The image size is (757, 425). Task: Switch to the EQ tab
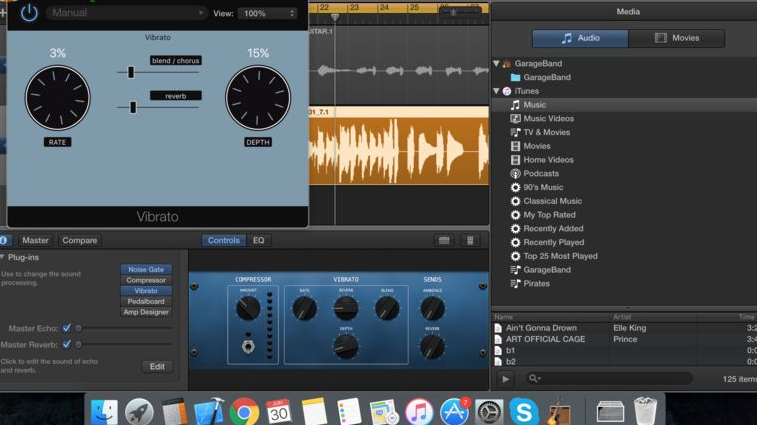[x=259, y=240]
